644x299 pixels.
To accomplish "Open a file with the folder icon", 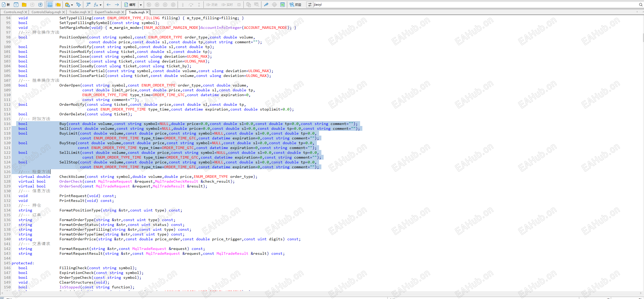I will (x=24, y=5).
